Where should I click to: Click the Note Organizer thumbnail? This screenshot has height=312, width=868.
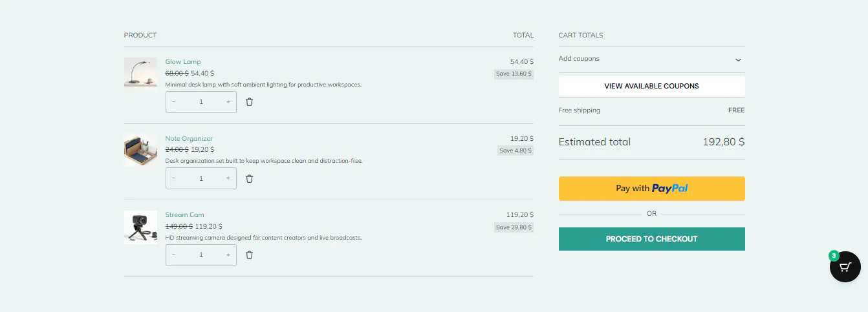[140, 150]
